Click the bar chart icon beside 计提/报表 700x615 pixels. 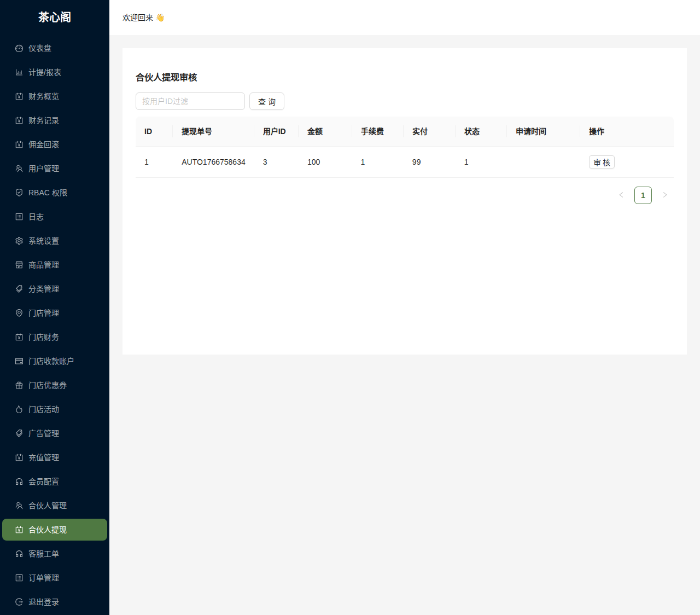19,72
